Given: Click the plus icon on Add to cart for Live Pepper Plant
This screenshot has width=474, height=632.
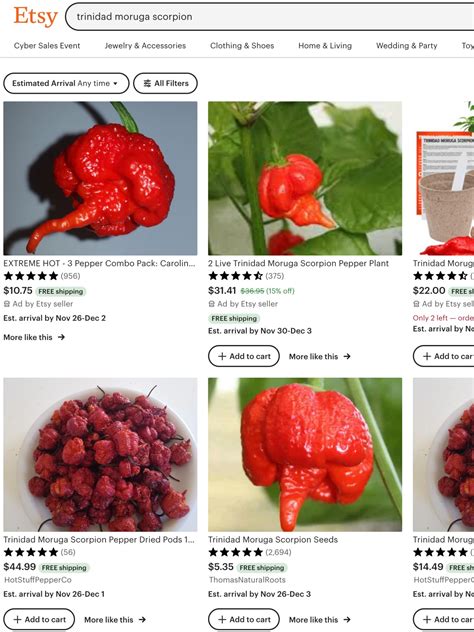Looking at the screenshot, I should [x=222, y=356].
